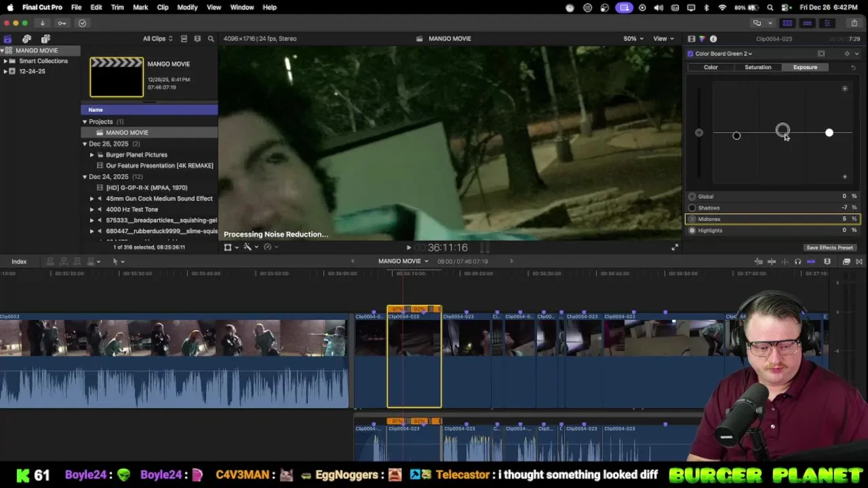Toggle skimming icon in timeline bar
Image resolution: width=868 pixels, height=488 pixels.
tap(772, 262)
